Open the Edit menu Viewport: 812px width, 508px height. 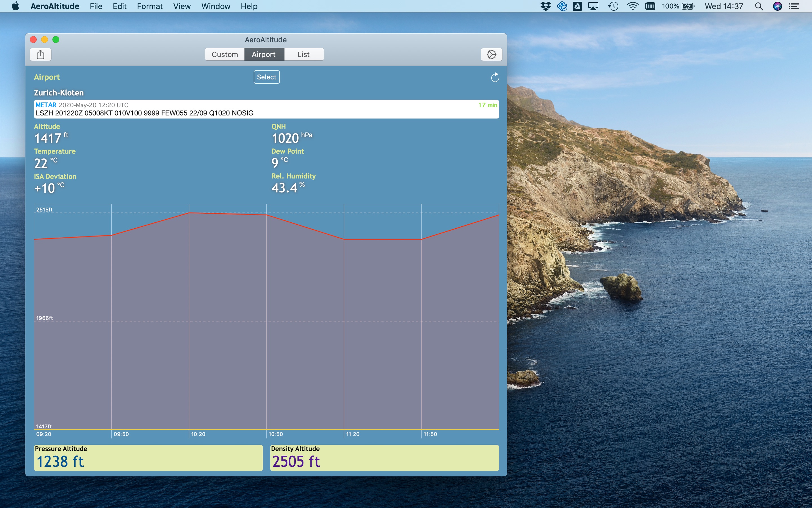point(120,6)
